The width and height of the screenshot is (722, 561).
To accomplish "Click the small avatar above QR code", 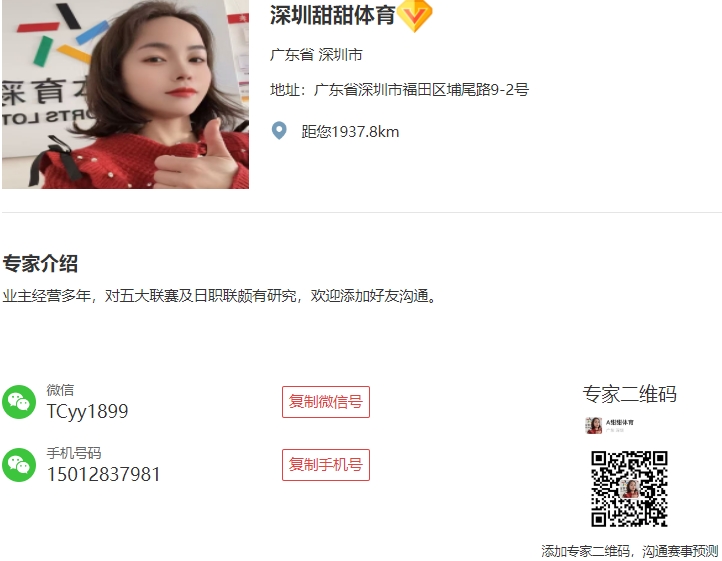I will (x=594, y=425).
